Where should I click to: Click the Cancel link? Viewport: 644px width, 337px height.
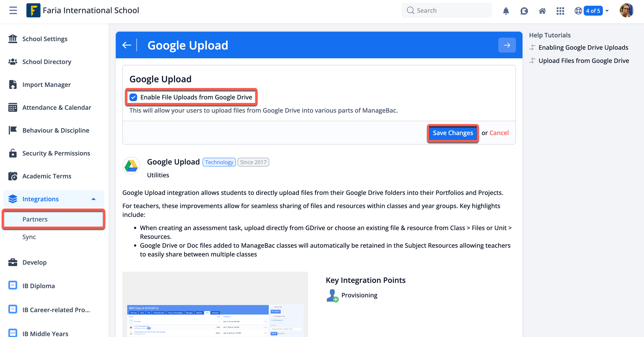pos(499,133)
